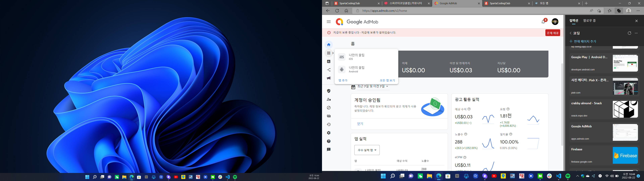Open the Mediation split-arrows sidebar icon

click(329, 70)
